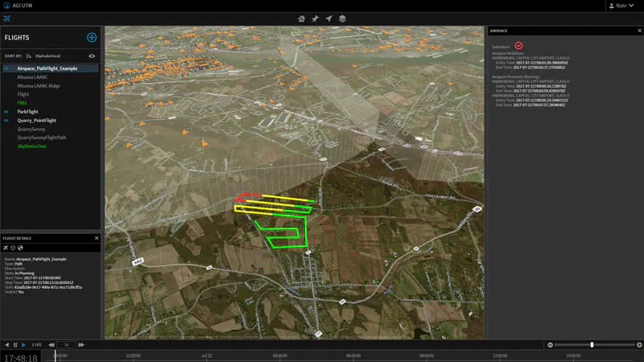Open the Nate user menu dropdown

(621, 6)
